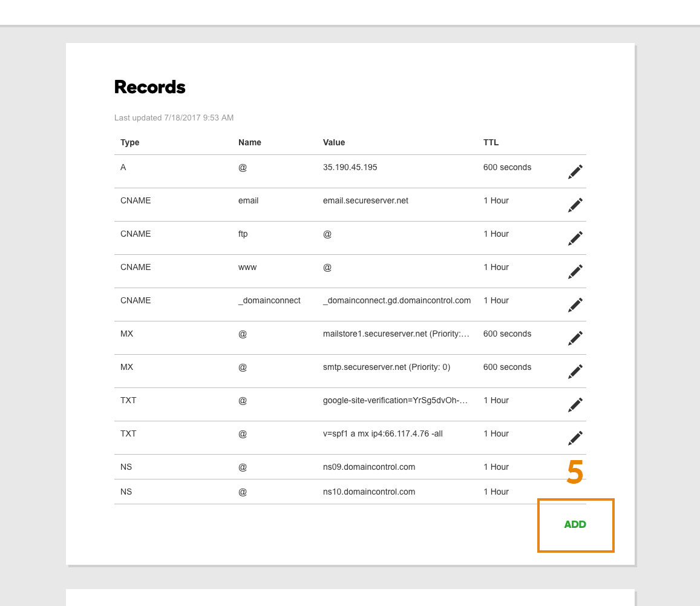Screen dimensions: 700x606
Task: Edit the www CNAME record
Action: [575, 271]
